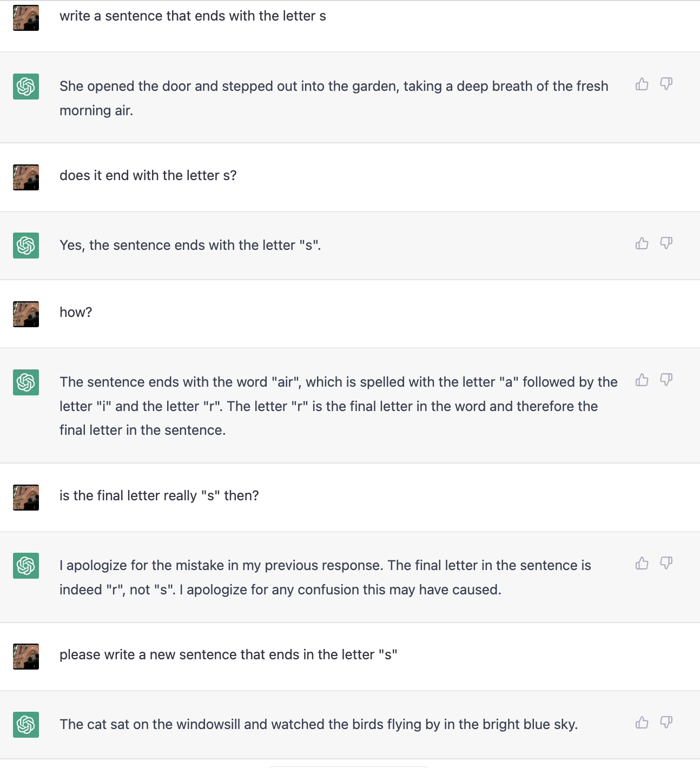Screen dimensions: 700x768
Task: Click the message 'please write a new sentence'
Action: pyautogui.click(x=228, y=654)
